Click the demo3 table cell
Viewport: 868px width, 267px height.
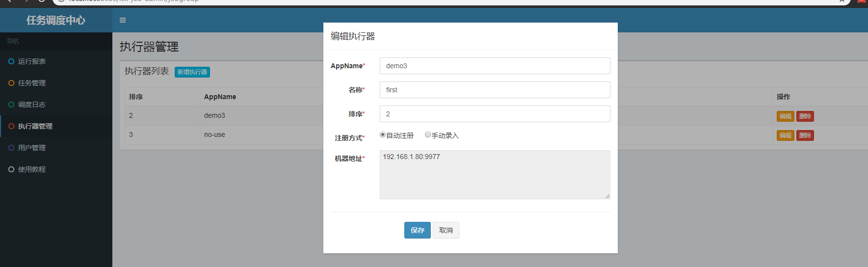point(214,115)
